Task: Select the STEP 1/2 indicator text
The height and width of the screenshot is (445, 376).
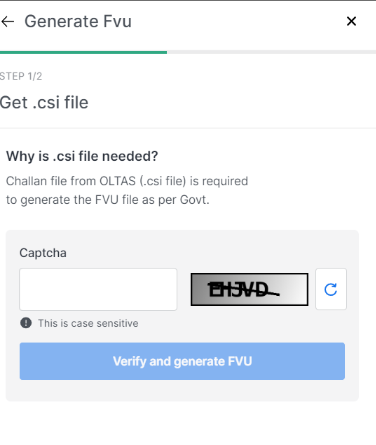Action: (x=21, y=76)
